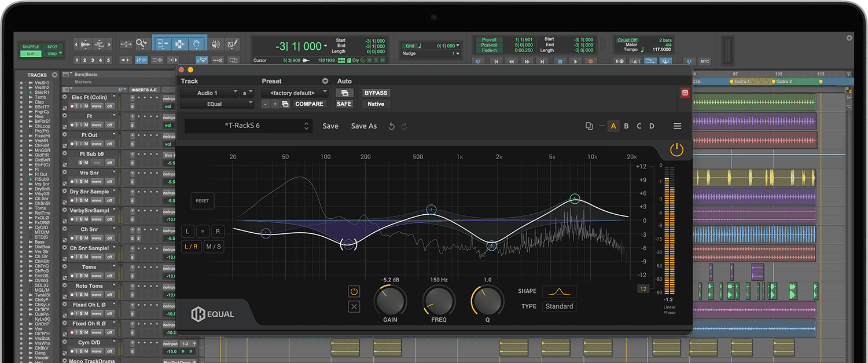The image size is (868, 363).
Task: Click the RESET button on EQ graph
Action: point(202,201)
